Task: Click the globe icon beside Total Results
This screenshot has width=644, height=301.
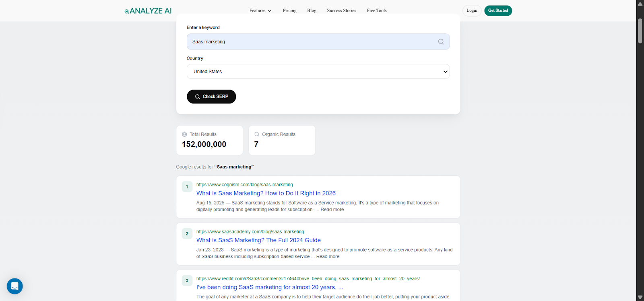Action: pos(184,134)
